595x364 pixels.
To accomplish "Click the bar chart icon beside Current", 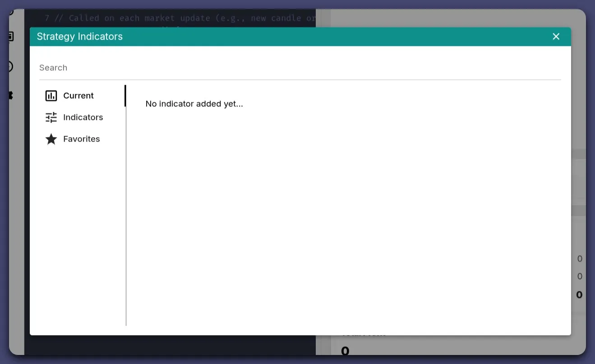I will 51,96.
